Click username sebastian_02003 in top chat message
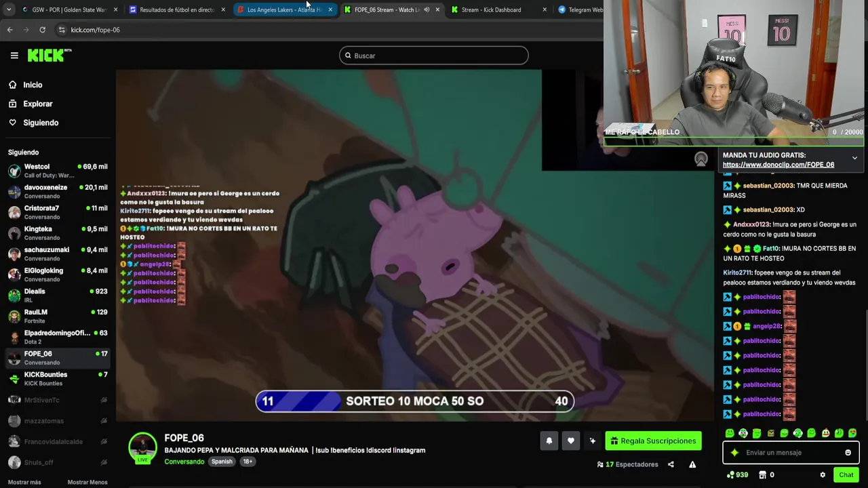 tap(768, 186)
